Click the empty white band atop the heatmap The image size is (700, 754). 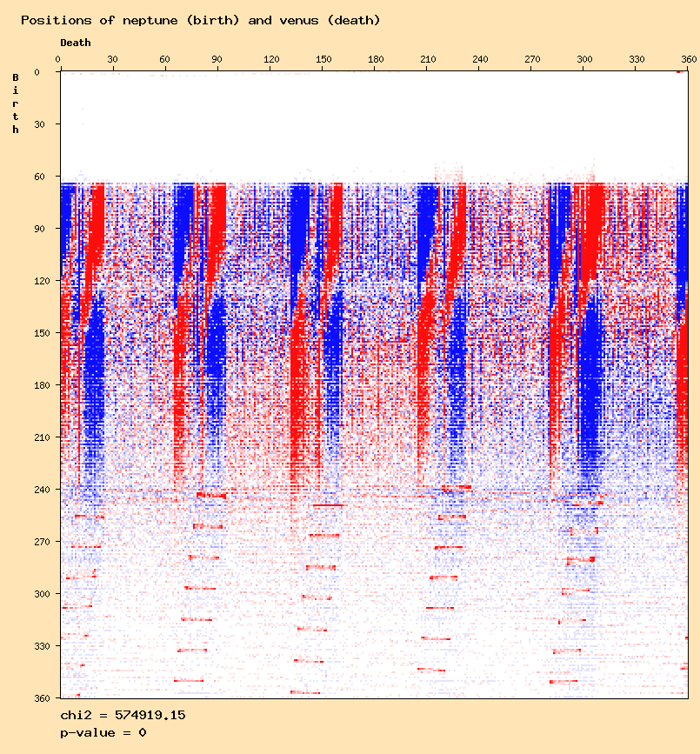click(374, 122)
